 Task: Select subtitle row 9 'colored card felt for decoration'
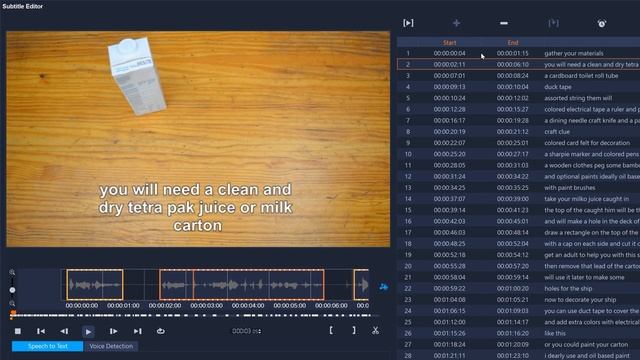(x=518, y=143)
